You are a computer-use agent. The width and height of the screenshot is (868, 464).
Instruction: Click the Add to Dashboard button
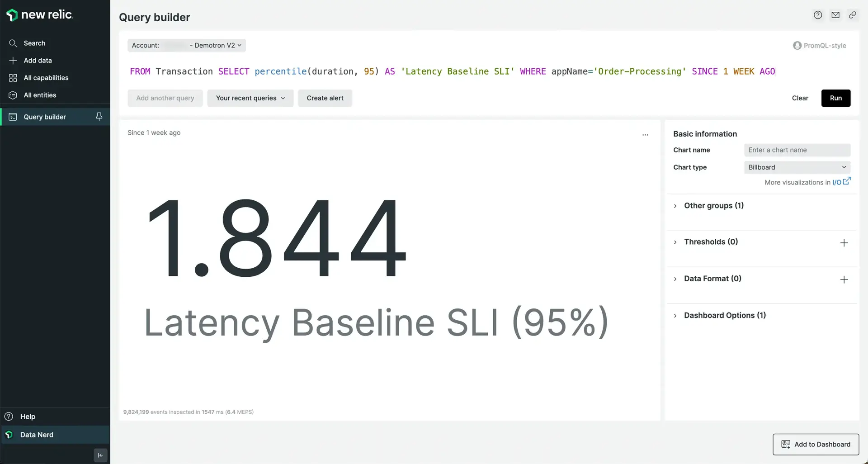816,444
